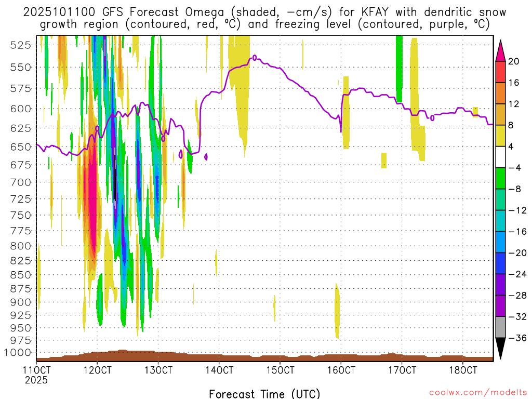Click the purple '0' contour label near 175CT
This screenshot has height=399, width=532.
tap(432, 118)
